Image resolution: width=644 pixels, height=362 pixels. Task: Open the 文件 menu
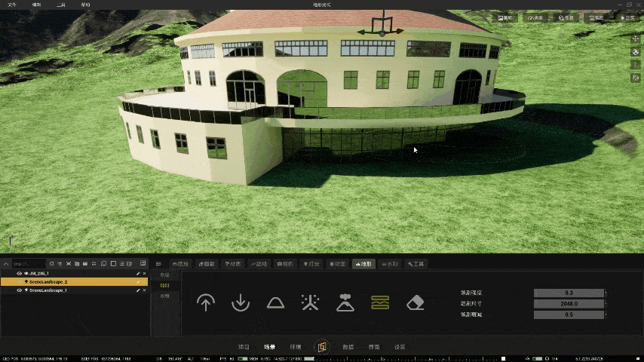click(x=12, y=5)
